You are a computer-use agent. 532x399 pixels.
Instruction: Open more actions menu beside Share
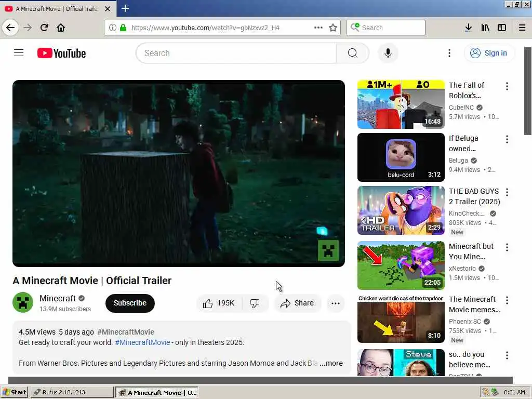(336, 303)
